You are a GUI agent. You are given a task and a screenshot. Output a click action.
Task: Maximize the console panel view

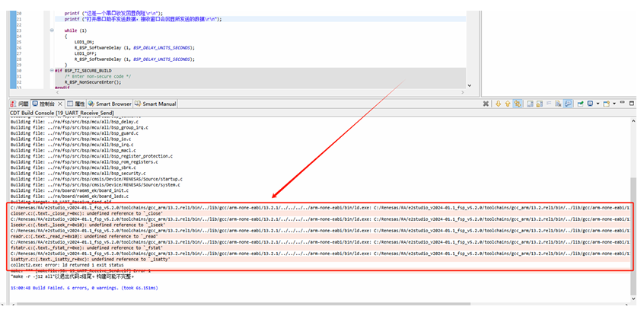click(x=632, y=104)
